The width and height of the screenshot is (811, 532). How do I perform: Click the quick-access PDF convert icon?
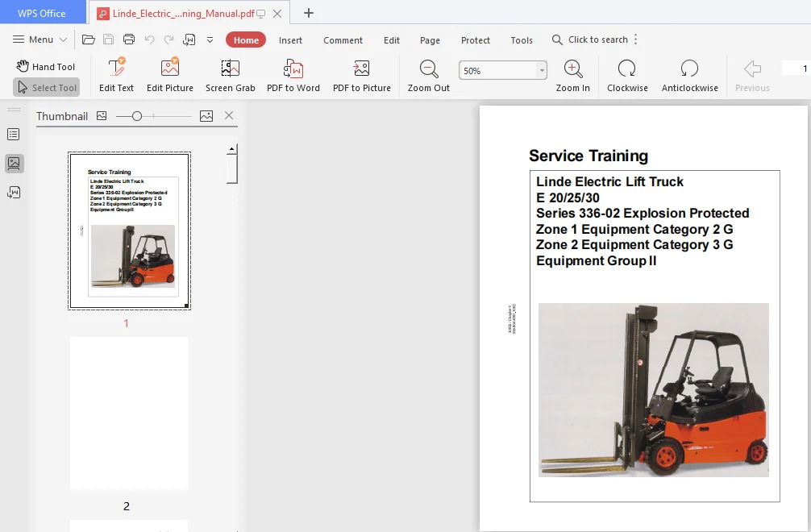(x=189, y=39)
